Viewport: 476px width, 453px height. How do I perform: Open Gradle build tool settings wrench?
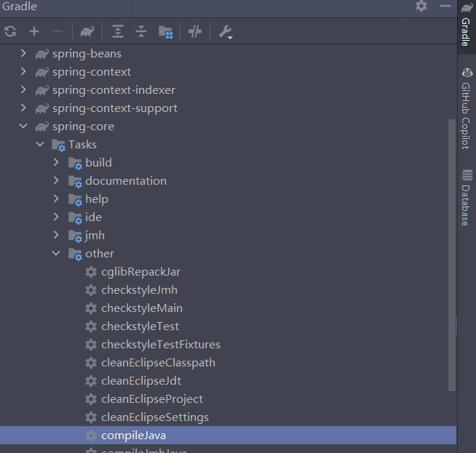pos(226,32)
